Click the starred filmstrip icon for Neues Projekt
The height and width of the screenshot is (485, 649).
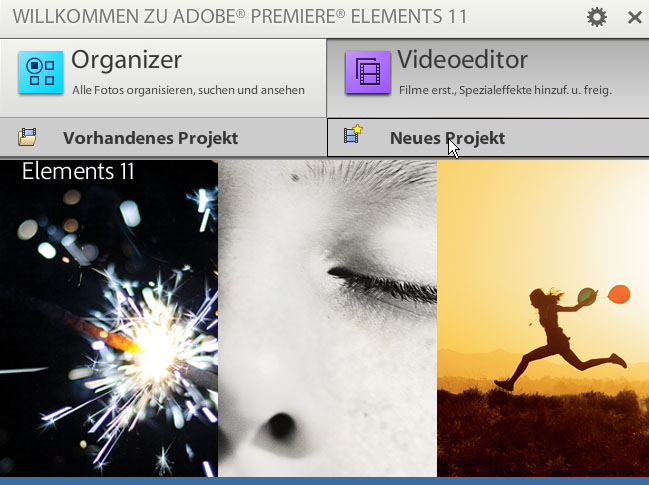coord(353,134)
